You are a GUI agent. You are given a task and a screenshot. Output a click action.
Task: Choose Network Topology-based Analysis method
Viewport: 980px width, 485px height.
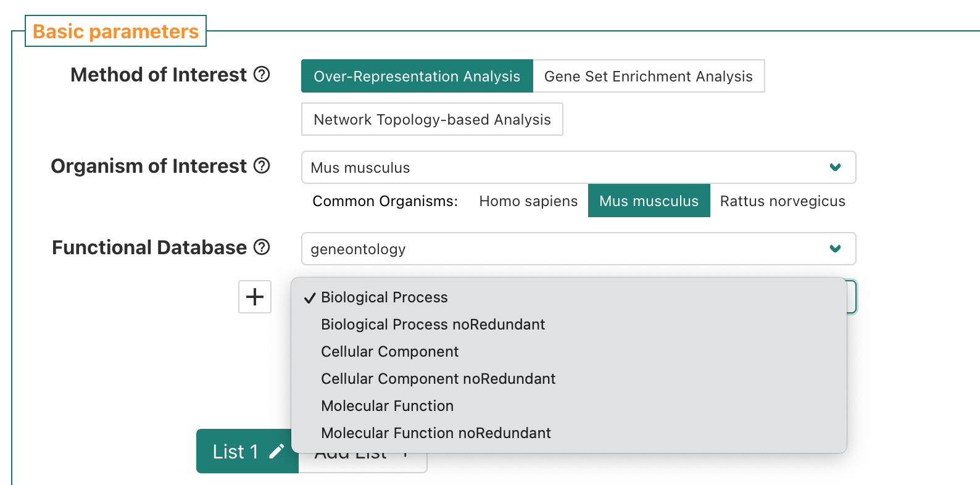[x=432, y=119]
